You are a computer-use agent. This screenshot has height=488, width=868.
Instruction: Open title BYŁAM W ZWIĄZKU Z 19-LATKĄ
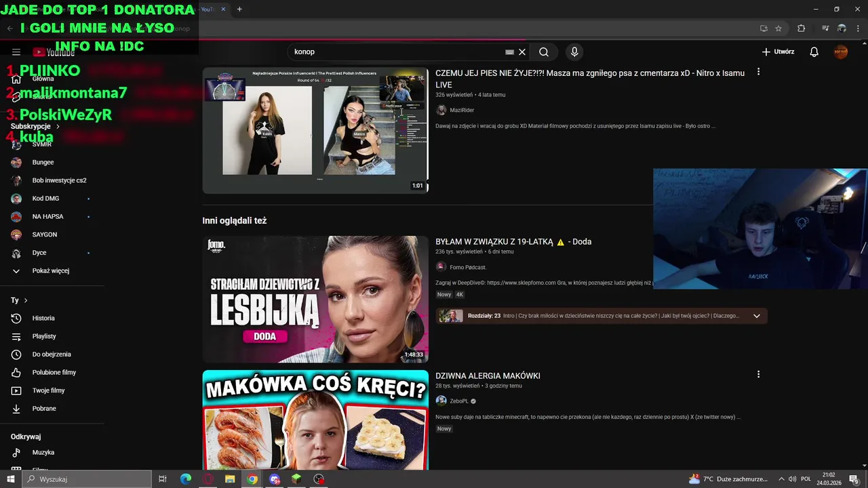[513, 242]
